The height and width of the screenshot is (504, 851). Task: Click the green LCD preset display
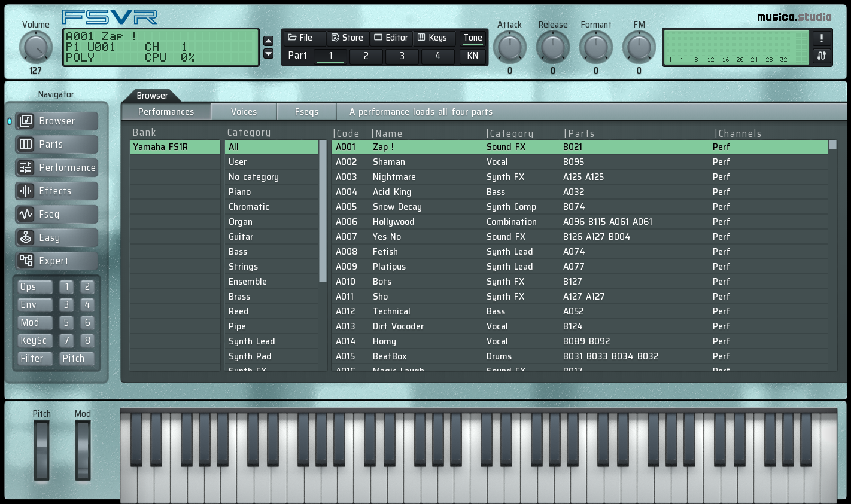[x=161, y=47]
